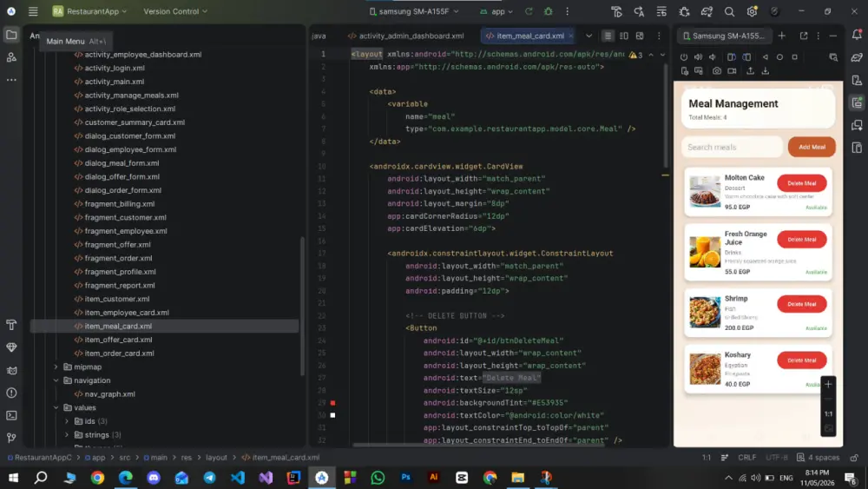Open samsung SM-A155F device selector
The height and width of the screenshot is (489, 868).
414,11
